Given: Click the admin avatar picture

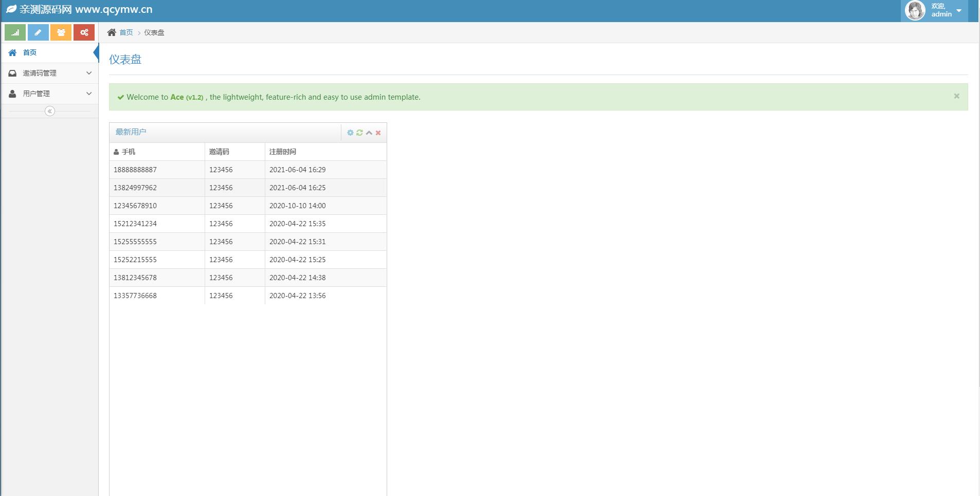Looking at the screenshot, I should point(915,10).
